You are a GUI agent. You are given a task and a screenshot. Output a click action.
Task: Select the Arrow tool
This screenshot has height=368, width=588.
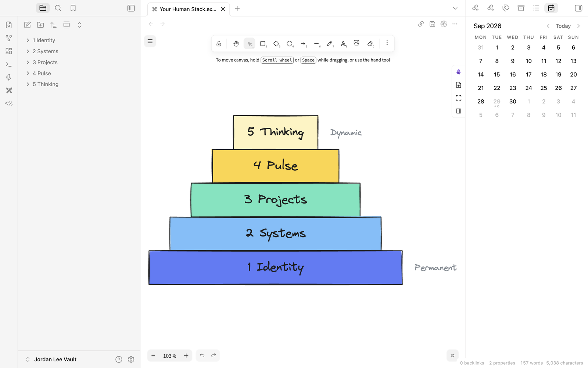pyautogui.click(x=303, y=43)
